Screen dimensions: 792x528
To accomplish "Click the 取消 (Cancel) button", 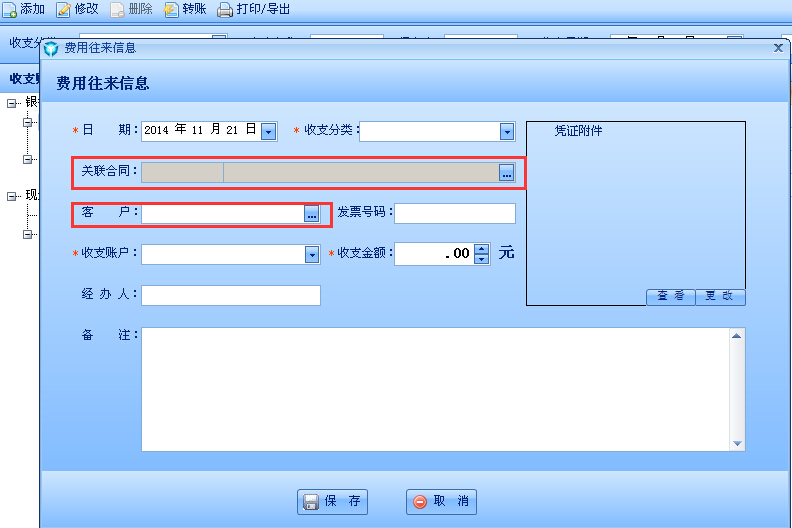I will click(x=441, y=502).
